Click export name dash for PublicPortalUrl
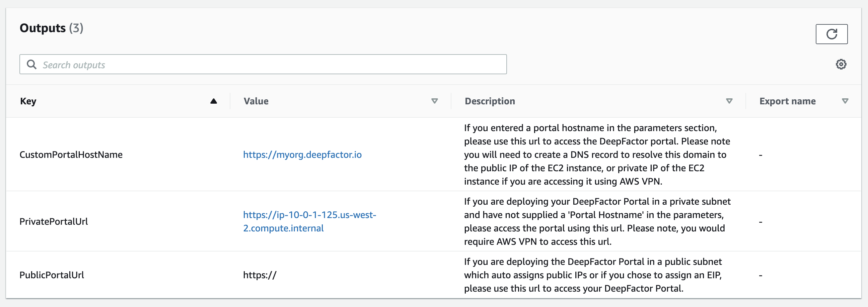Viewport: 868px width, 307px height. (x=760, y=276)
